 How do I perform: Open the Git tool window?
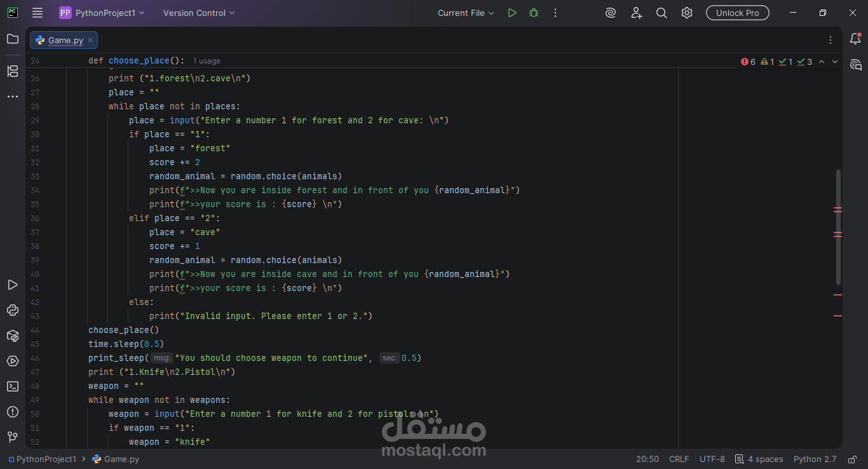point(13,437)
